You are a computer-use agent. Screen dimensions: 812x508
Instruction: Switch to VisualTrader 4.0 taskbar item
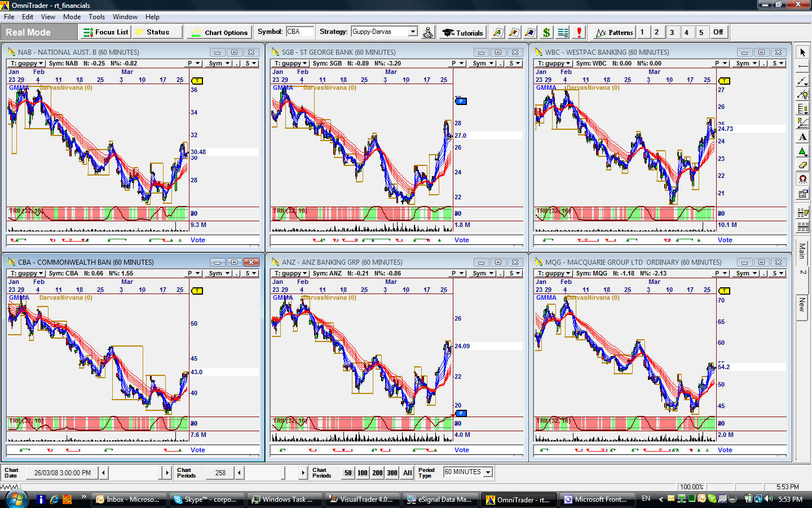(361, 500)
